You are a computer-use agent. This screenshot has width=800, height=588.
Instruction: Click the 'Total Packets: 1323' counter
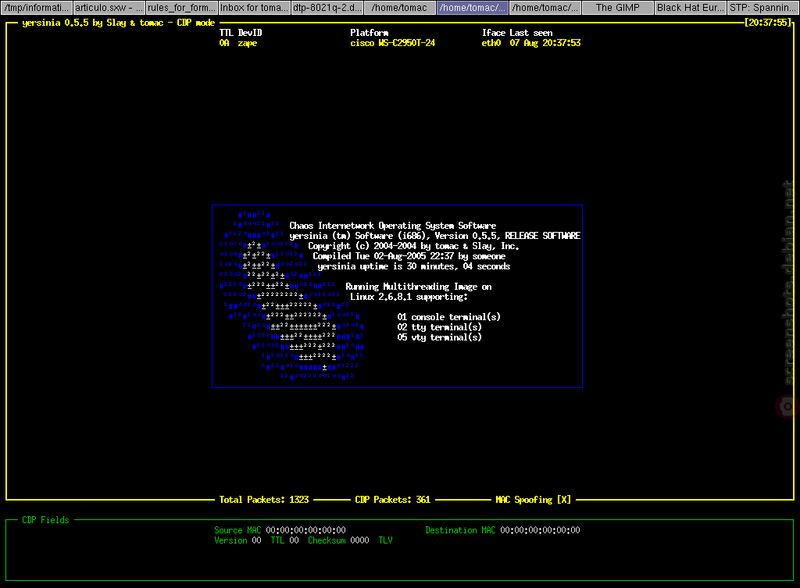click(x=264, y=500)
